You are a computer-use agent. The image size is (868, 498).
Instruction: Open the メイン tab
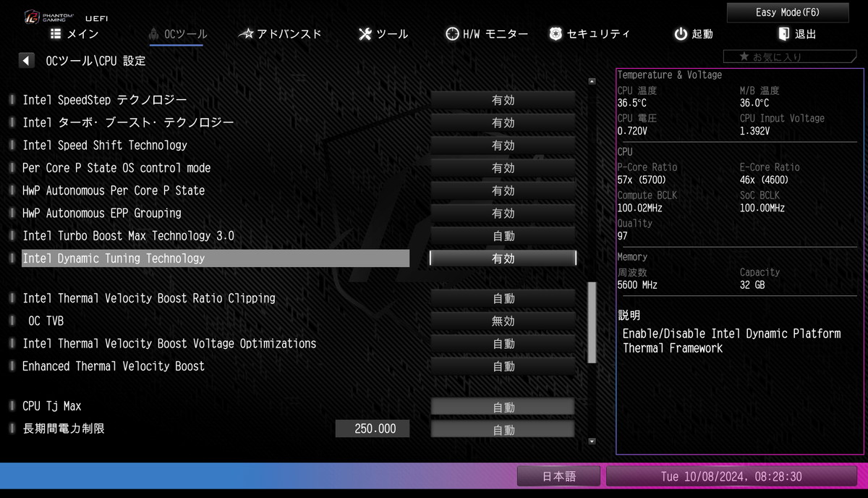coord(75,34)
